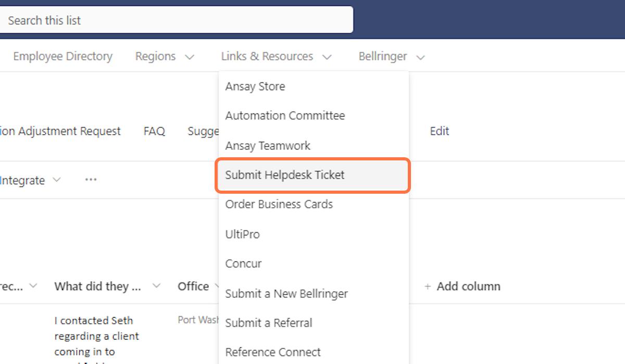
Task: Click Submit Helpdesk Ticket
Action: (285, 175)
